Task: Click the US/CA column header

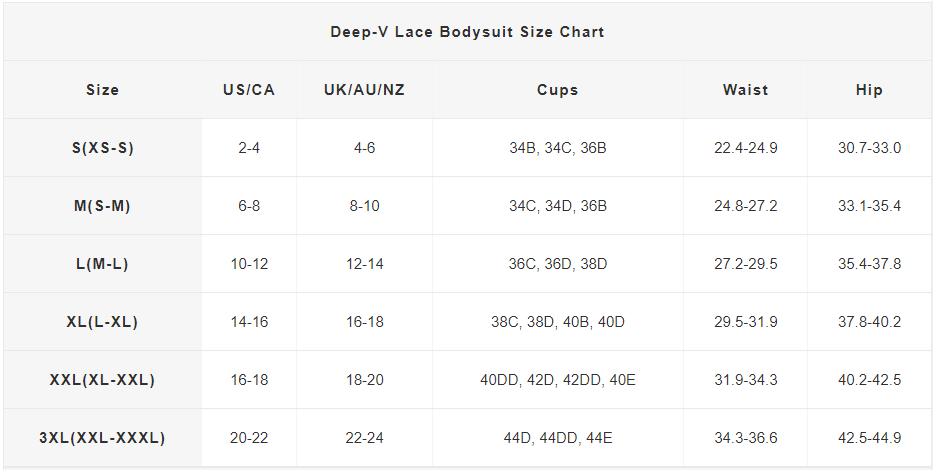Action: 249,90
